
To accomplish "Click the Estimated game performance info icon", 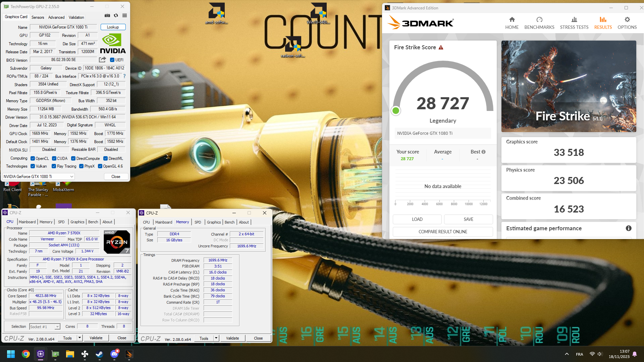I will coord(629,228).
